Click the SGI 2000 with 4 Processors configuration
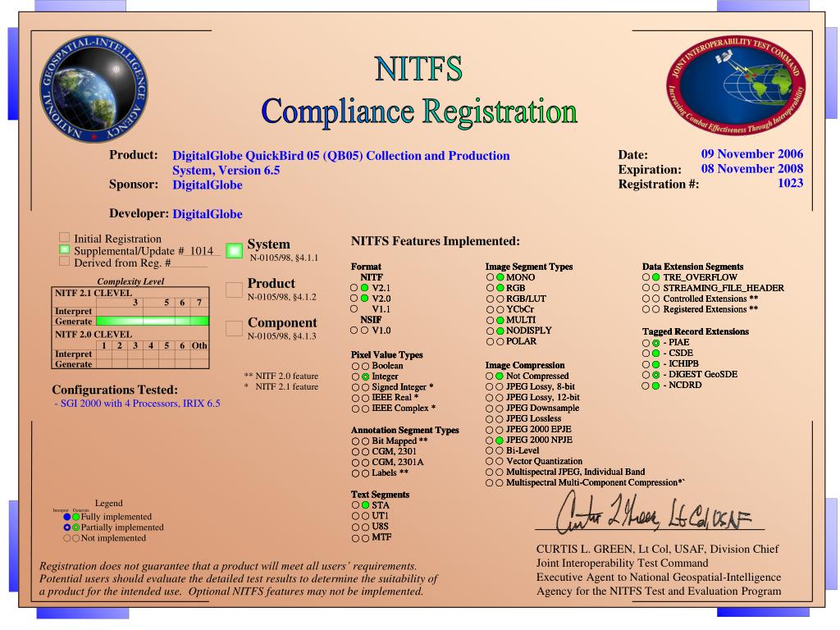The width and height of the screenshot is (840, 630). click(137, 404)
